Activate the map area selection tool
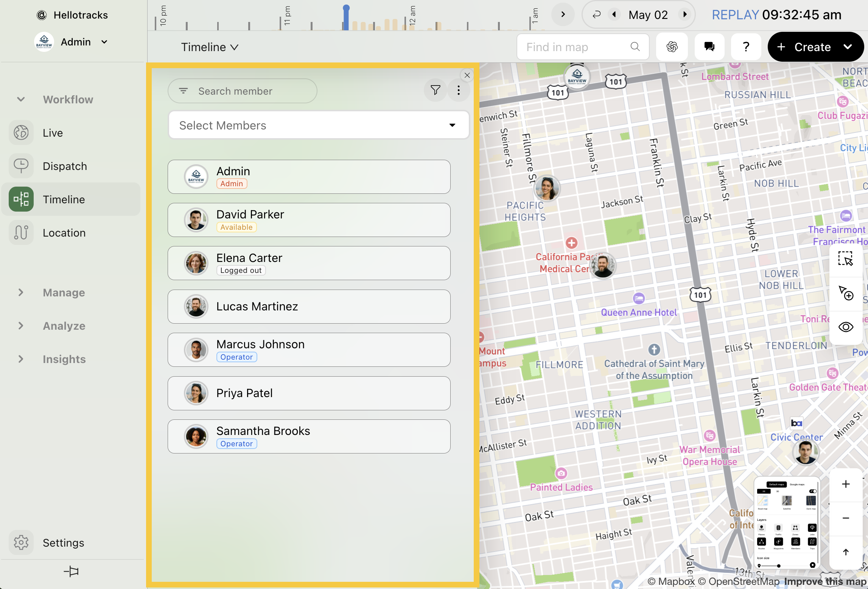The height and width of the screenshot is (589, 868). 845,259
